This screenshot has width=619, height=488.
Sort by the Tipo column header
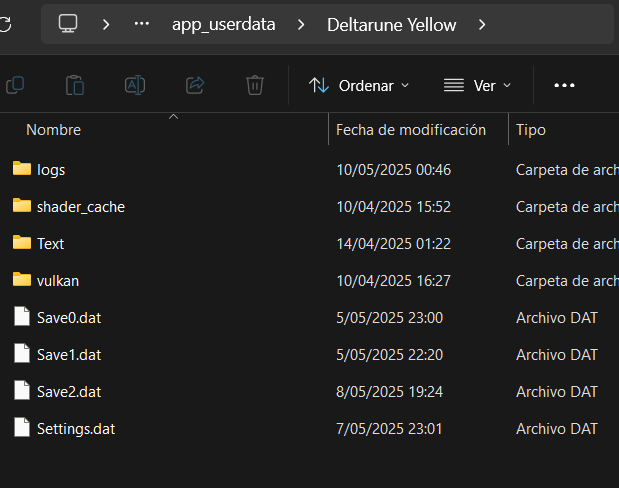coord(531,130)
